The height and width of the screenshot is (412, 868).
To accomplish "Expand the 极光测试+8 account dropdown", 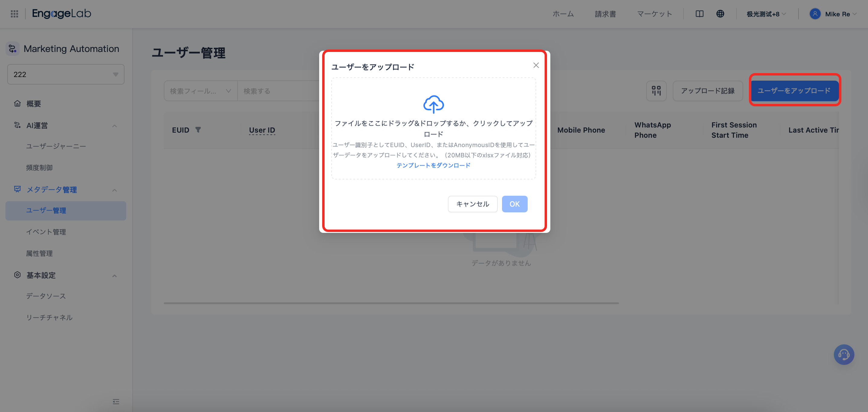I will click(766, 14).
